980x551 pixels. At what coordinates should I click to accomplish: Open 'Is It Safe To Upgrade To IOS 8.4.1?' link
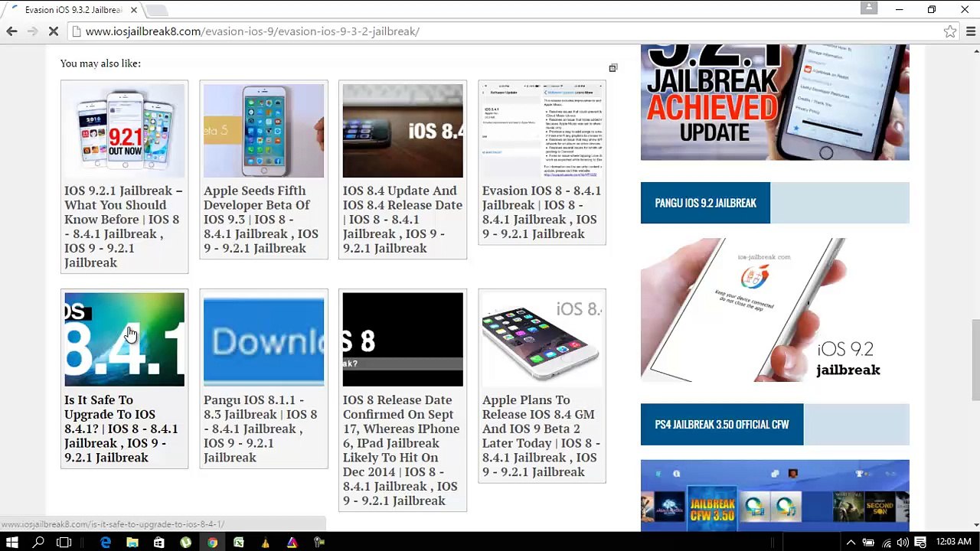point(122,429)
